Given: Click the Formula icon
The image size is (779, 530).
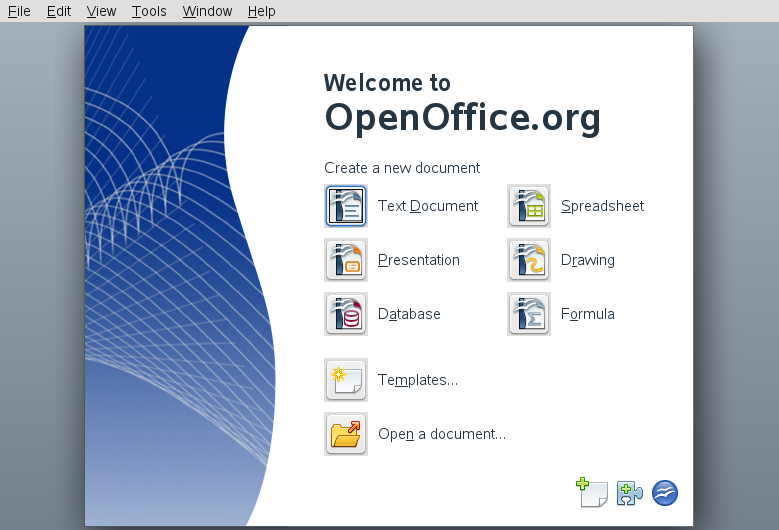Looking at the screenshot, I should click(x=529, y=314).
